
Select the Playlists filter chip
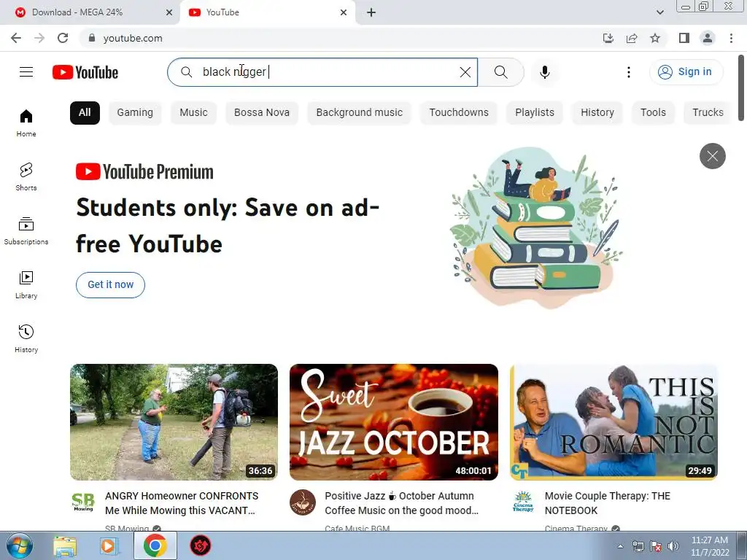(x=535, y=113)
